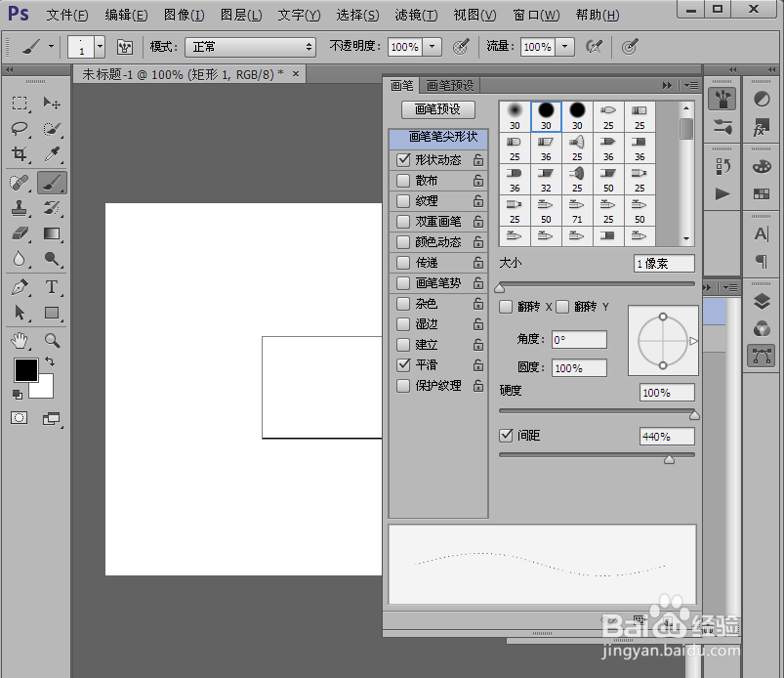Click the foreground color swatch
Screen dimensions: 784x678
24,369
